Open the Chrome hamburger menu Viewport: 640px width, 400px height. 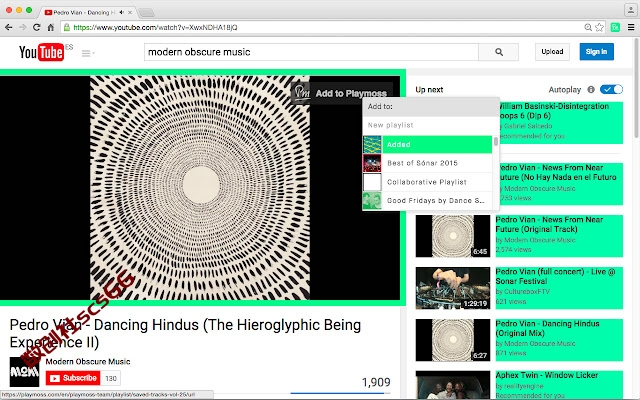[631, 27]
